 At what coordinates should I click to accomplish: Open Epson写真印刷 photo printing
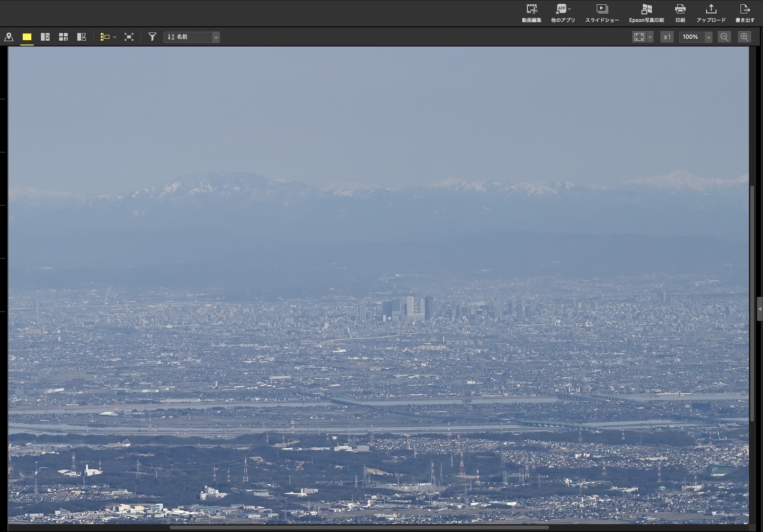646,13
